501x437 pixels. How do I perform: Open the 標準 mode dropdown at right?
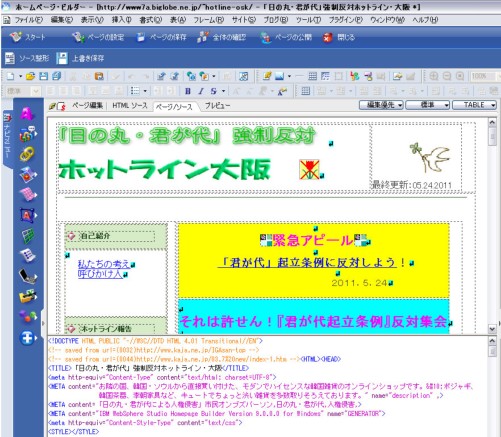click(x=428, y=105)
